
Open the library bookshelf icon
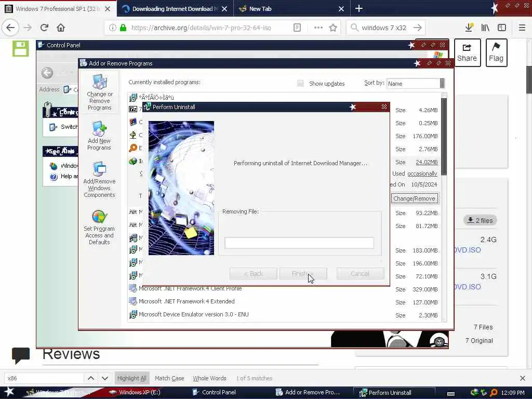[x=485, y=28]
